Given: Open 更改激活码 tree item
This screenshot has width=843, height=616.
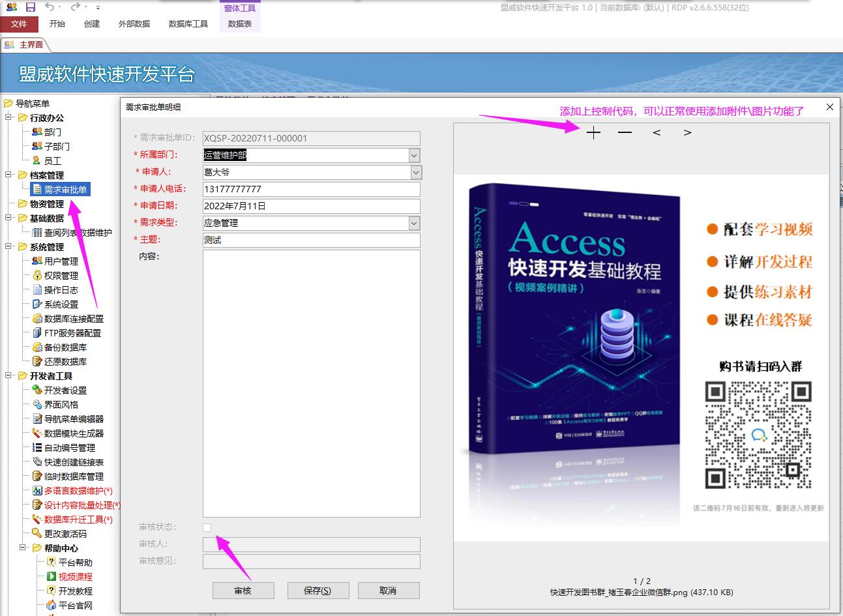Looking at the screenshot, I should click(x=65, y=533).
